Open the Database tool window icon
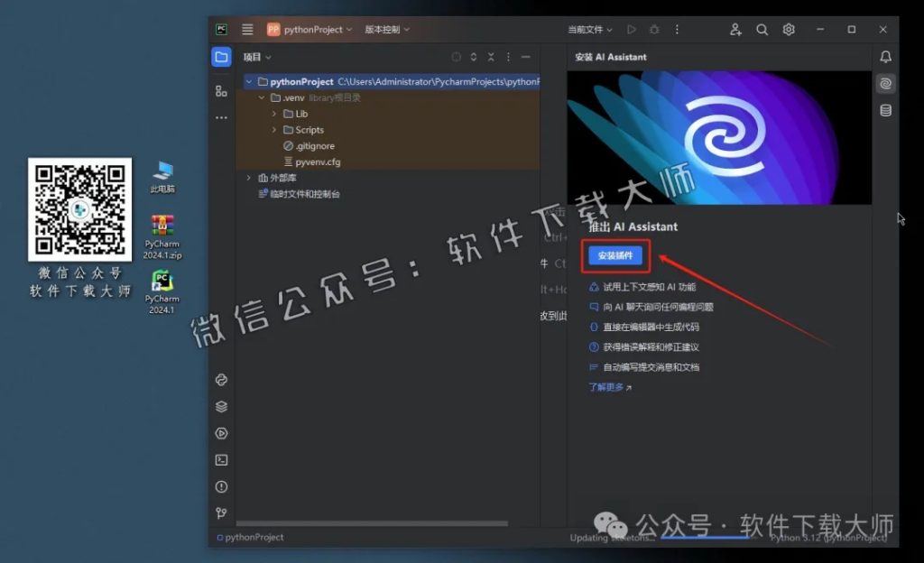 click(886, 110)
